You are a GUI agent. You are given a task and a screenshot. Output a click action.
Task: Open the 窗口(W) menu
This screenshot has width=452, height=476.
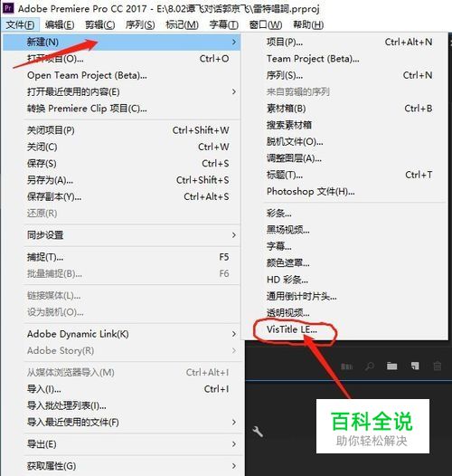coord(266,24)
